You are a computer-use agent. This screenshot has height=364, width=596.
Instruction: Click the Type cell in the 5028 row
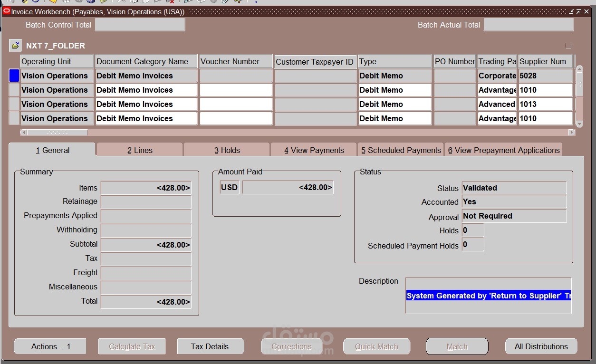point(395,76)
